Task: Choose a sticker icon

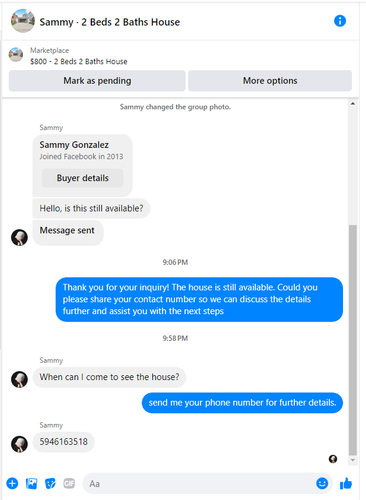Action: [x=50, y=483]
